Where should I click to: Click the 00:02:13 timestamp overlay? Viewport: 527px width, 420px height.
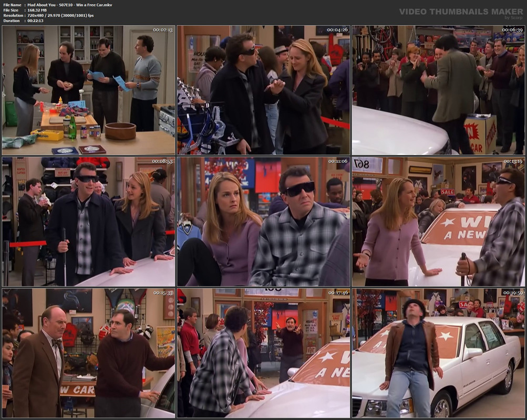pos(163,30)
